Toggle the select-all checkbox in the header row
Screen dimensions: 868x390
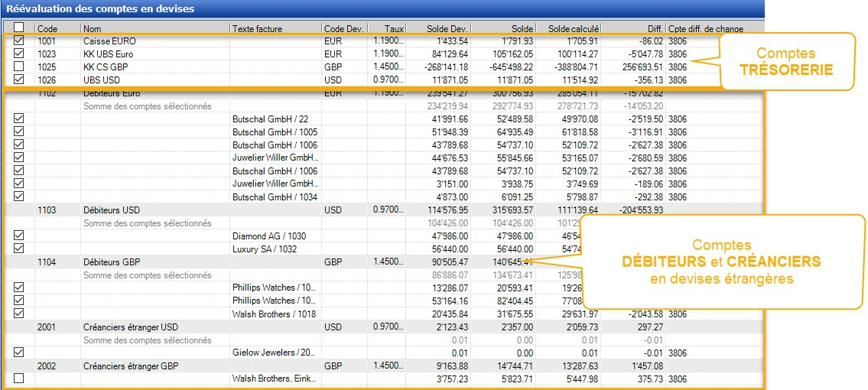(18, 28)
